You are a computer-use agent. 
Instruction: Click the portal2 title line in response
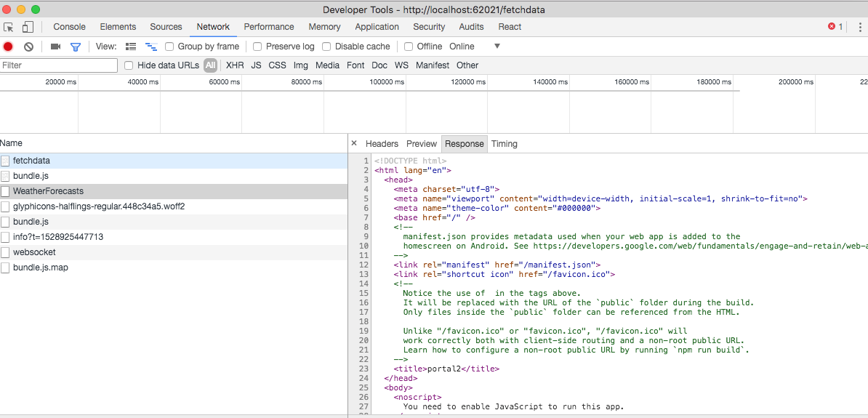tap(447, 369)
